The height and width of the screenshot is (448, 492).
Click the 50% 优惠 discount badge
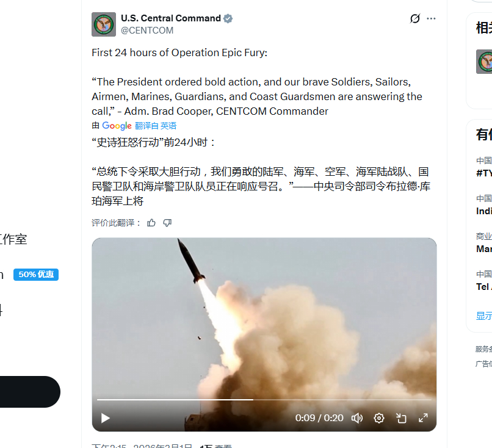point(36,275)
